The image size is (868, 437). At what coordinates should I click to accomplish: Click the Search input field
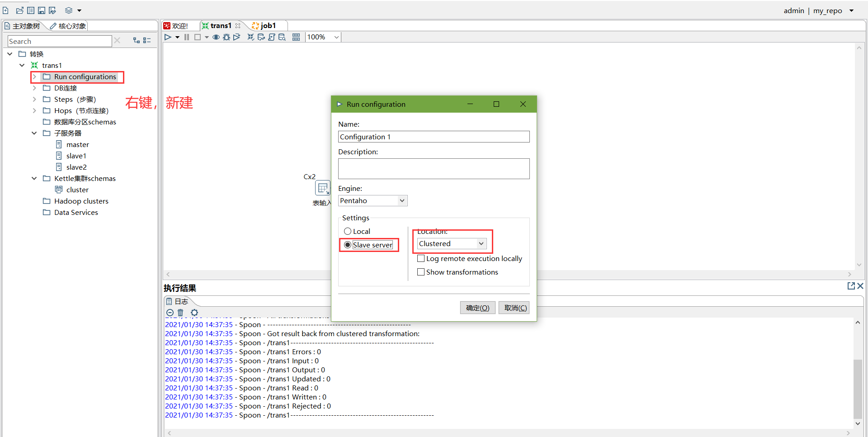60,41
